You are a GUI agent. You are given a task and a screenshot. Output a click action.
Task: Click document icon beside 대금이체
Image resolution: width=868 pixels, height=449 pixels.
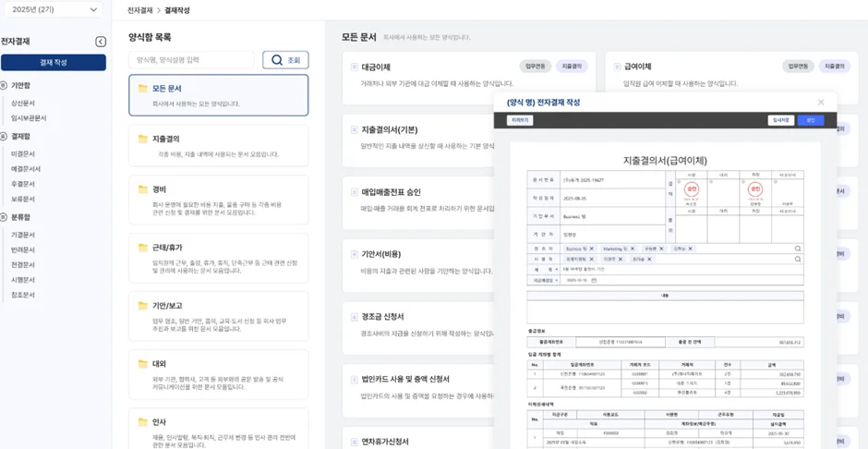tap(355, 67)
